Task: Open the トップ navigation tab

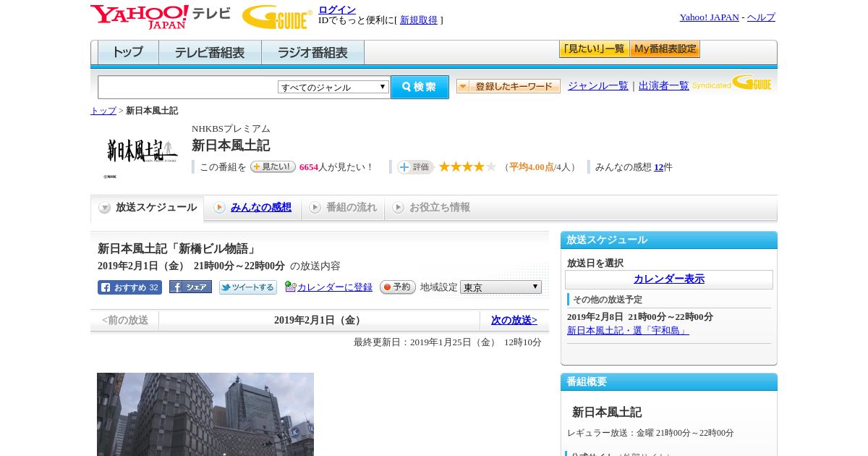Action: pyautogui.click(x=128, y=53)
